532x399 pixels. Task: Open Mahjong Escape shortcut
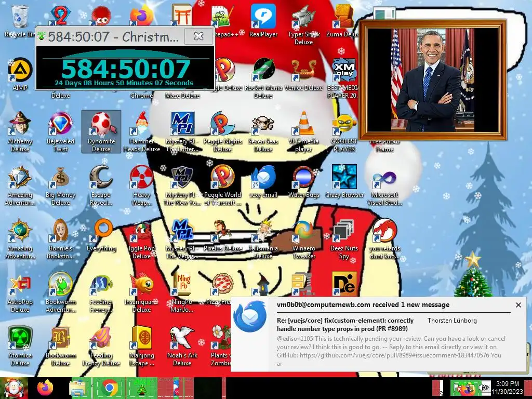141,346
